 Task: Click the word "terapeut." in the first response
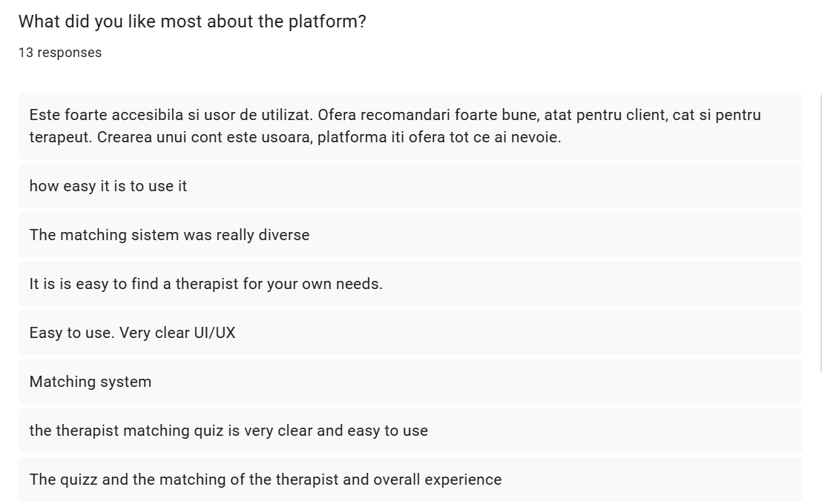click(60, 137)
